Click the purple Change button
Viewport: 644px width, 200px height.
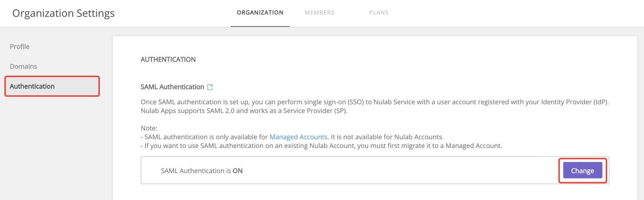coord(582,171)
